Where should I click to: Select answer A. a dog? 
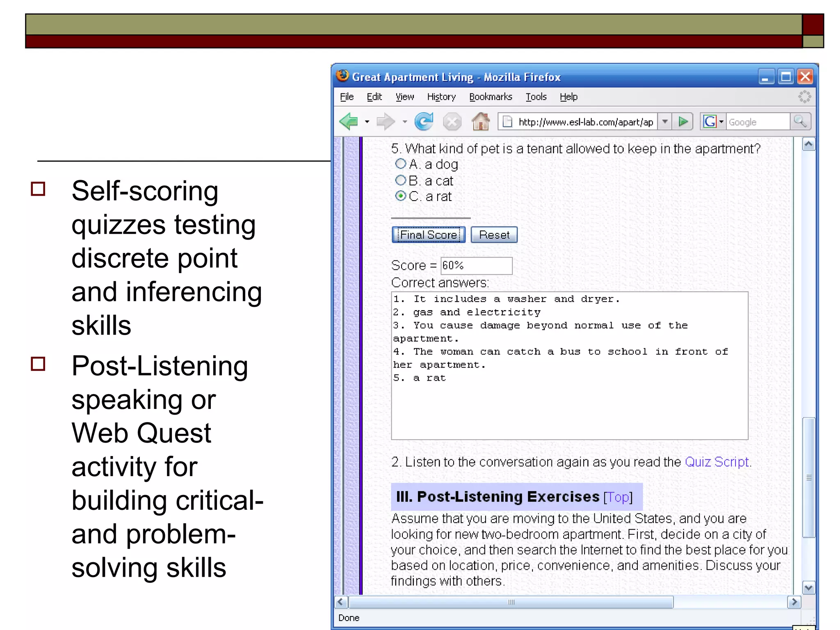point(400,164)
